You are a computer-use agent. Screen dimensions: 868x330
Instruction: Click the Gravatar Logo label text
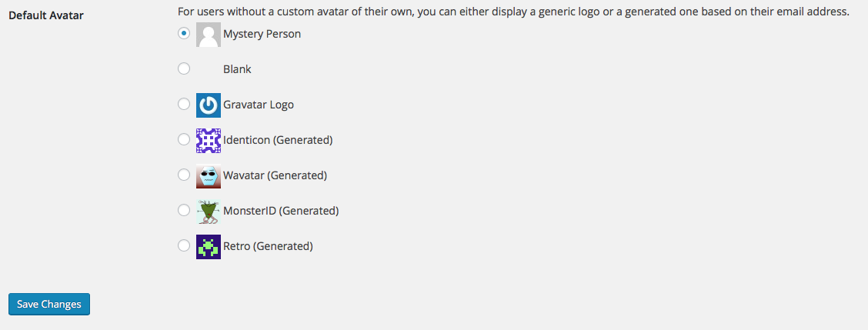pyautogui.click(x=259, y=105)
